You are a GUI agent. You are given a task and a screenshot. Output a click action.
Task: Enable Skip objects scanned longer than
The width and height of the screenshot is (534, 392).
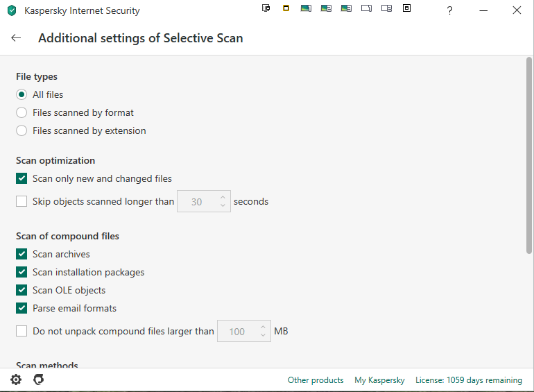pos(22,202)
